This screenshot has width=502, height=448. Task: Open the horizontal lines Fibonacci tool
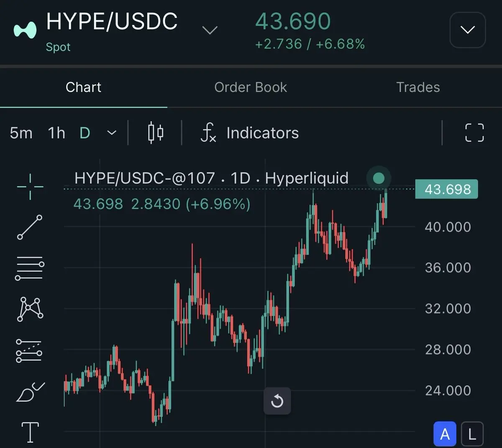tap(30, 268)
